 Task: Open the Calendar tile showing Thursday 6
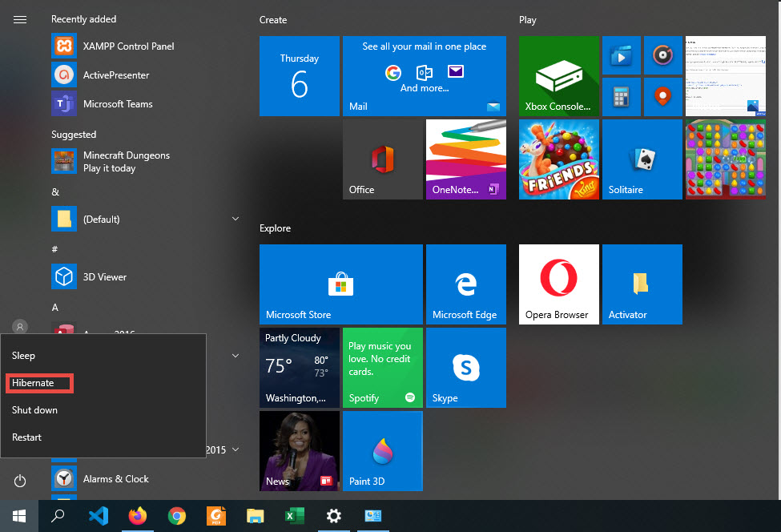click(299, 77)
